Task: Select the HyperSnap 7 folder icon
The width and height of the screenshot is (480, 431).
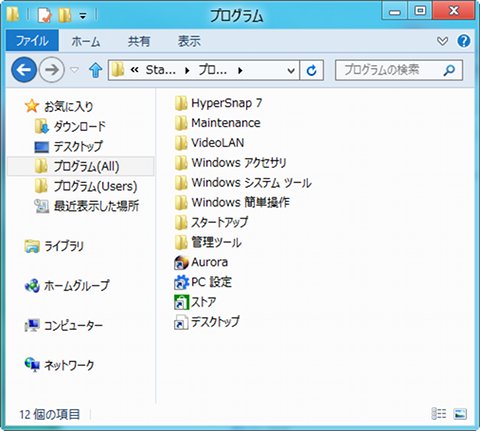Action: (x=181, y=103)
